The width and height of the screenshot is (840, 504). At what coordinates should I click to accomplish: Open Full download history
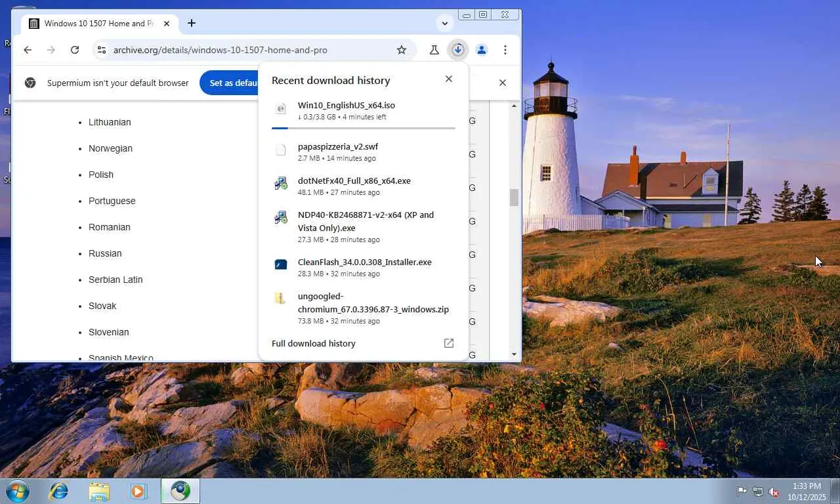click(314, 343)
